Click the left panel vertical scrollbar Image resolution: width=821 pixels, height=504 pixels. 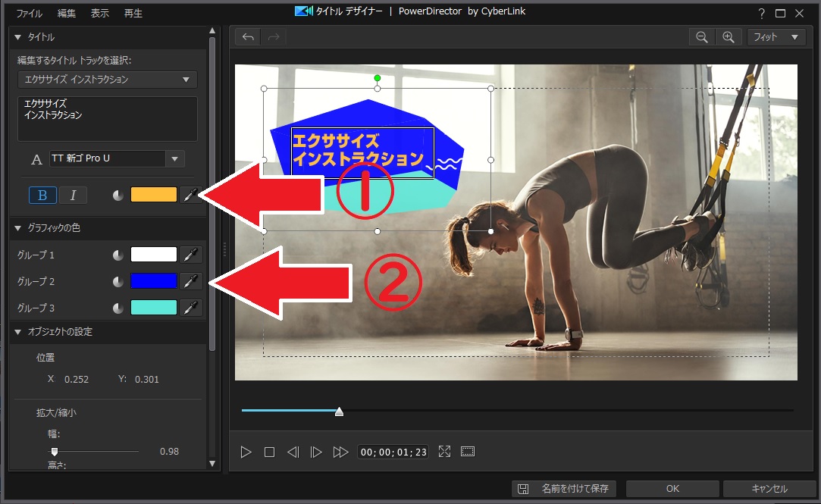pos(212,194)
